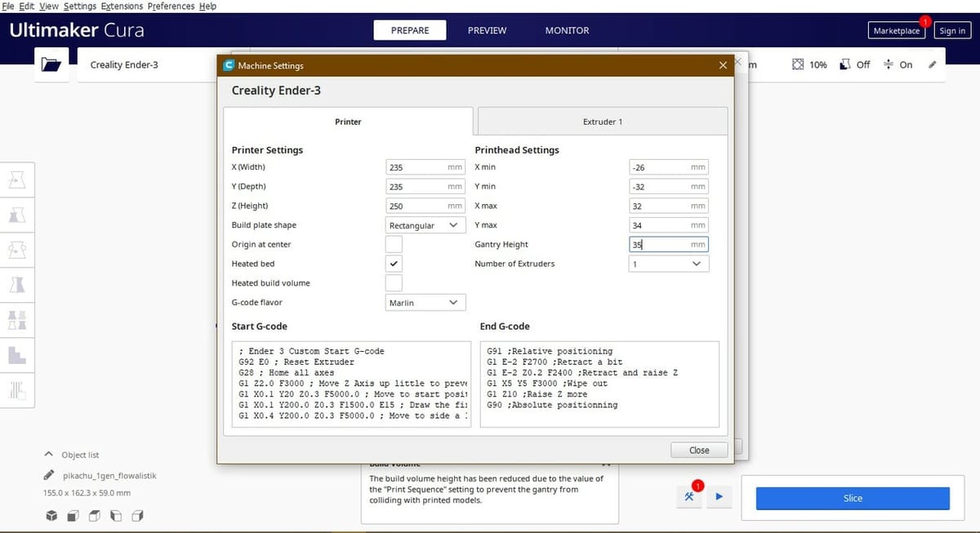Select the Mirror tool in left toolbar
Screen dimensions: 980x533
click(x=16, y=285)
